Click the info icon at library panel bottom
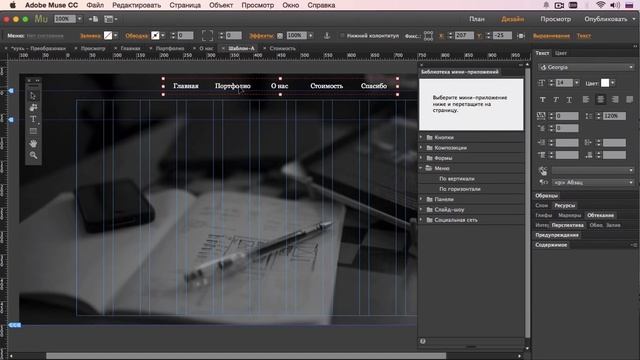 (423, 341)
